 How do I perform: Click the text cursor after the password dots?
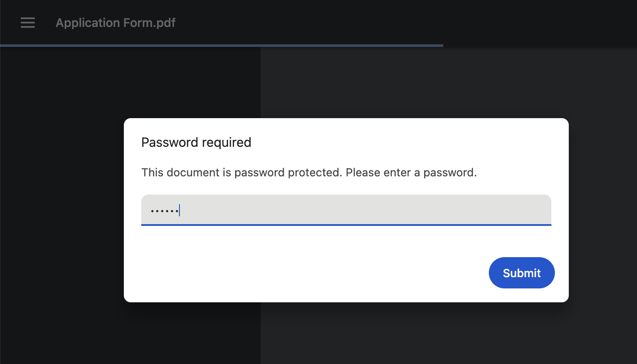pos(179,210)
